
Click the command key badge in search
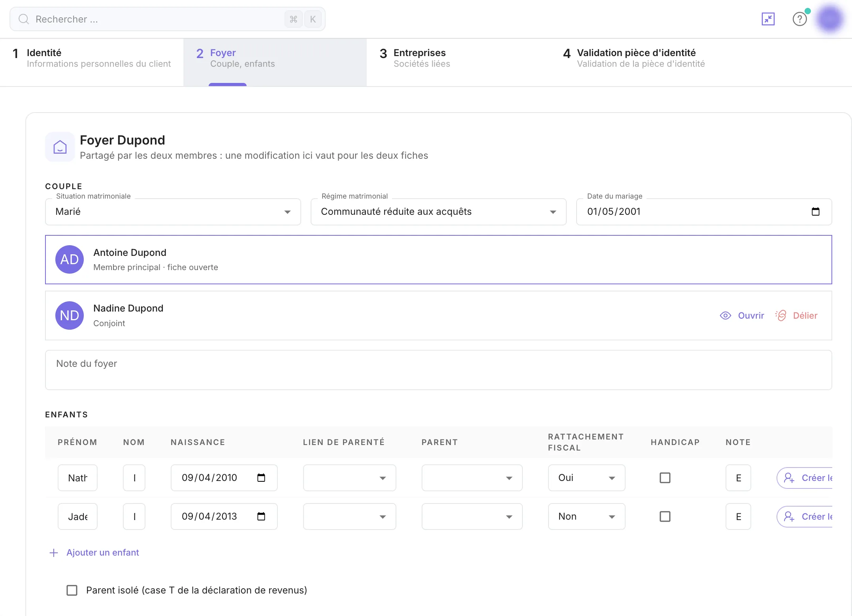(293, 19)
